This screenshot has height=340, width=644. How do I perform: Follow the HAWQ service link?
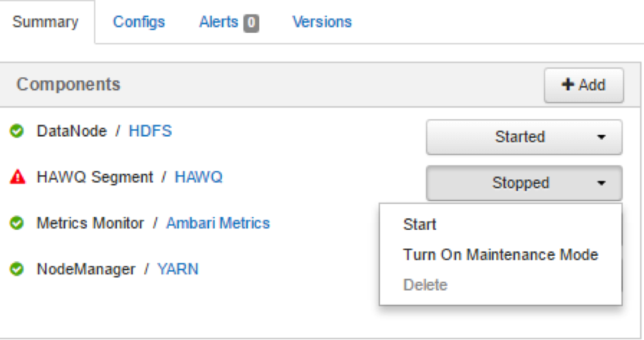(x=198, y=177)
